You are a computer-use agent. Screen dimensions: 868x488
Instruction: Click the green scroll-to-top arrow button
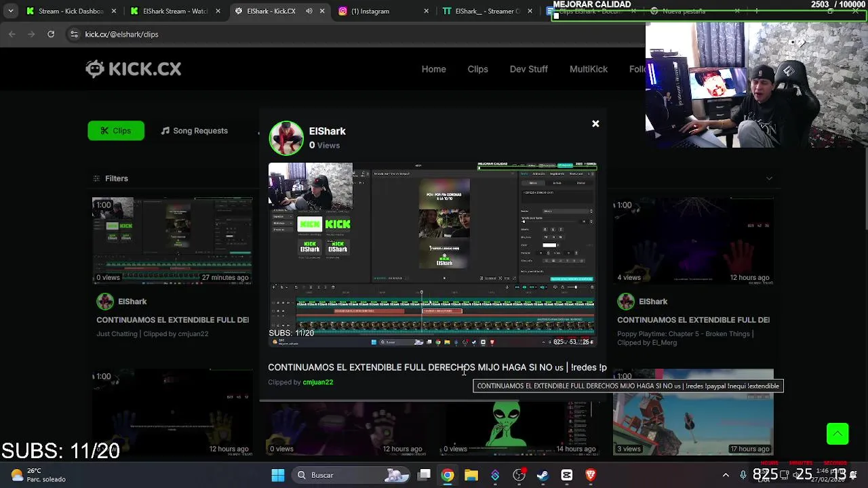coord(837,434)
